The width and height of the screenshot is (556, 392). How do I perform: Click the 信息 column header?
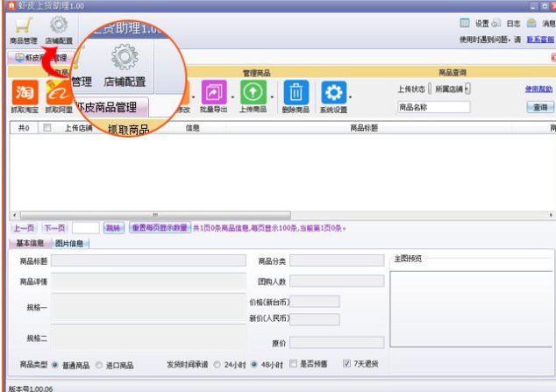pyautogui.click(x=193, y=128)
